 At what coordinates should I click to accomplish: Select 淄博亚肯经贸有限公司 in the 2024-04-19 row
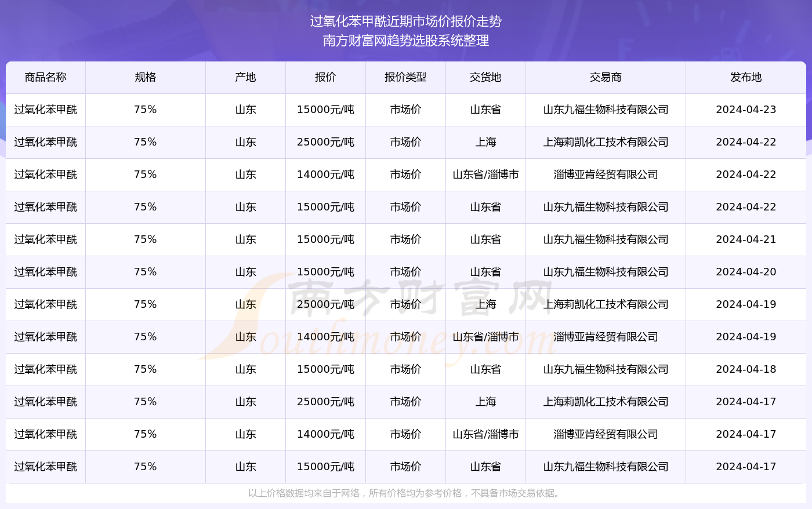pos(606,337)
